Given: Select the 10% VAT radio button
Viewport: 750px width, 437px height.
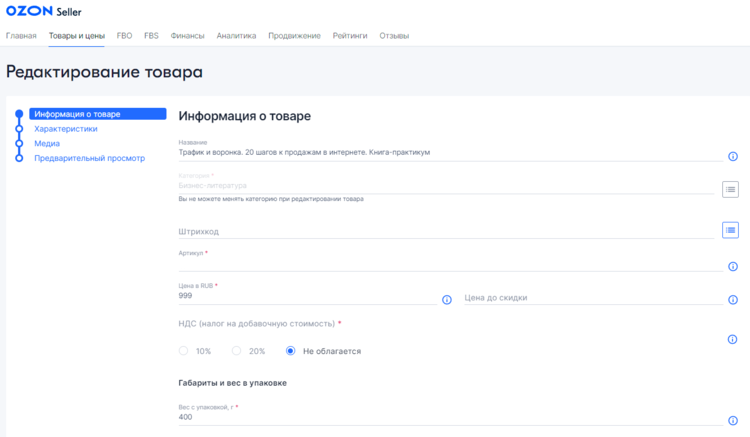Looking at the screenshot, I should (x=183, y=351).
